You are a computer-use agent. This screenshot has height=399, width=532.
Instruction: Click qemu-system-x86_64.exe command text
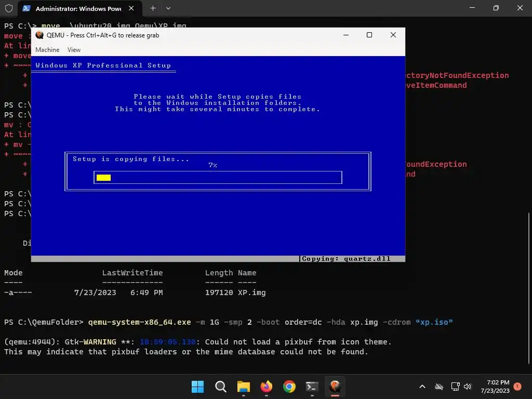[139, 322]
